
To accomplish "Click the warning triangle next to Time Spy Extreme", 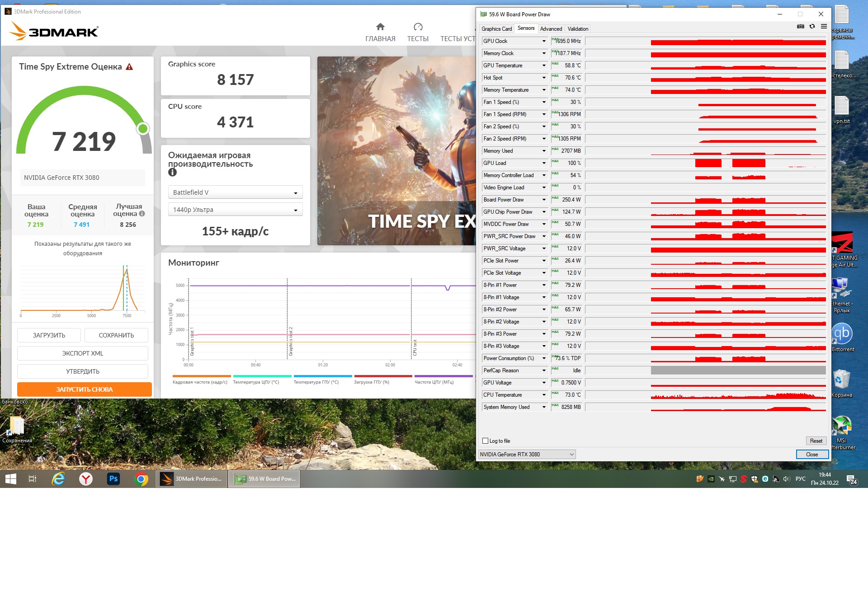I will point(129,67).
